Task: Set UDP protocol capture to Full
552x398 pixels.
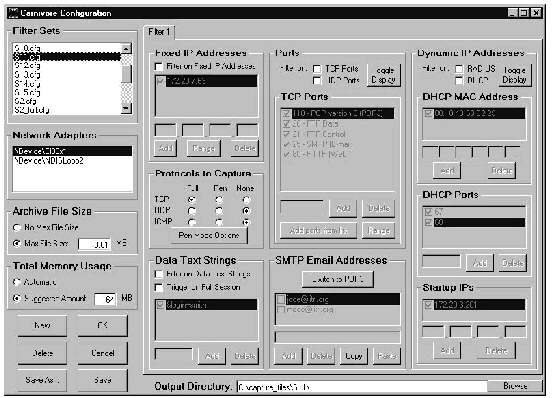Action: coord(192,211)
